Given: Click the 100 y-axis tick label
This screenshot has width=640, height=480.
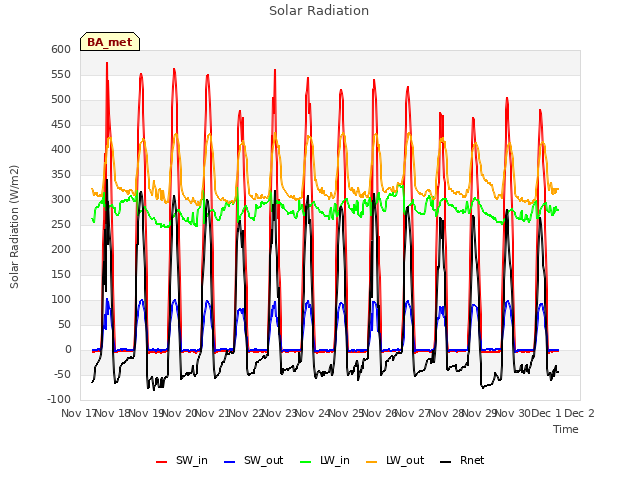Looking at the screenshot, I should [x=61, y=299].
